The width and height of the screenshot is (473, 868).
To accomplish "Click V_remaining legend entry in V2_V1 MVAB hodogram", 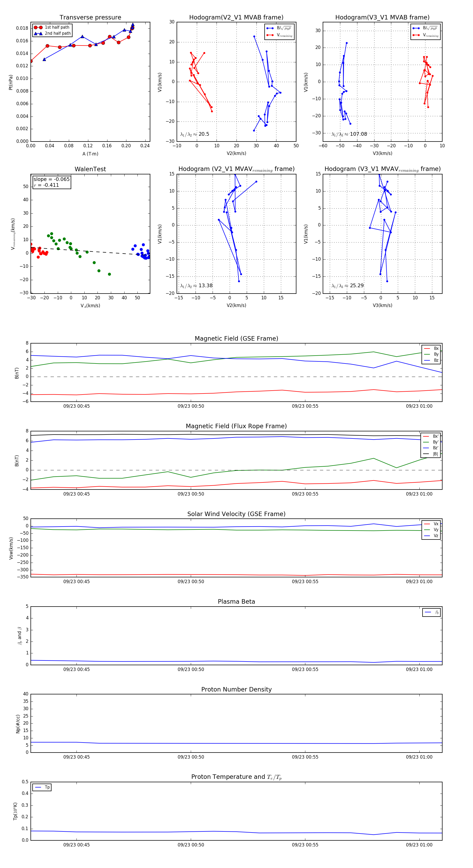I will (x=279, y=35).
